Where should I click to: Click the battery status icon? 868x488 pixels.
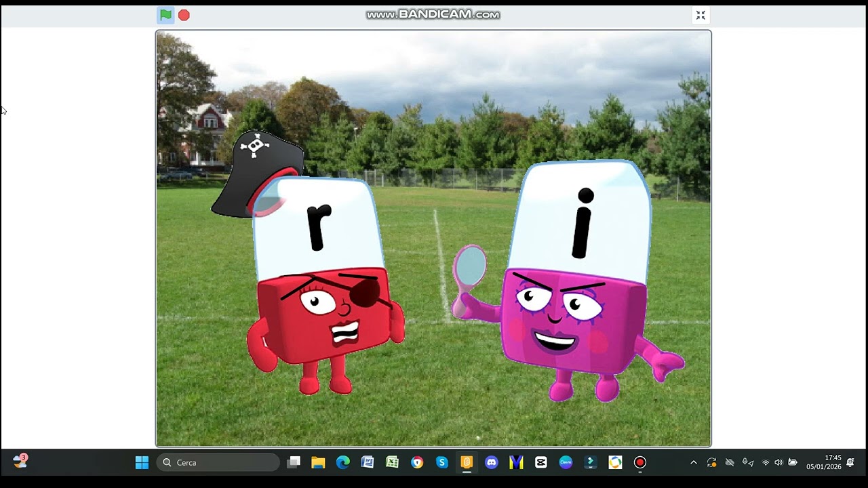point(792,462)
